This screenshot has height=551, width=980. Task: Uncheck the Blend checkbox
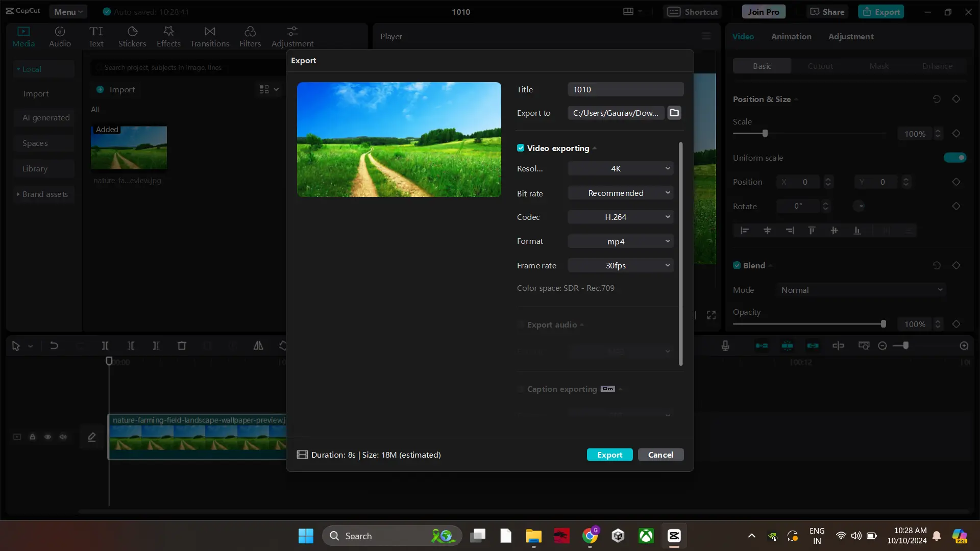pos(737,265)
